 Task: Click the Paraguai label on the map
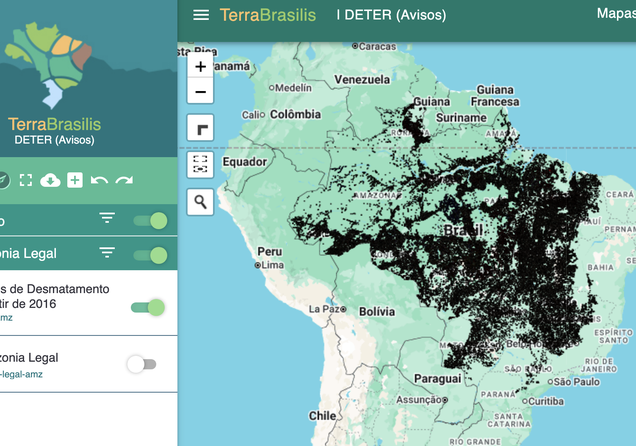tap(438, 379)
